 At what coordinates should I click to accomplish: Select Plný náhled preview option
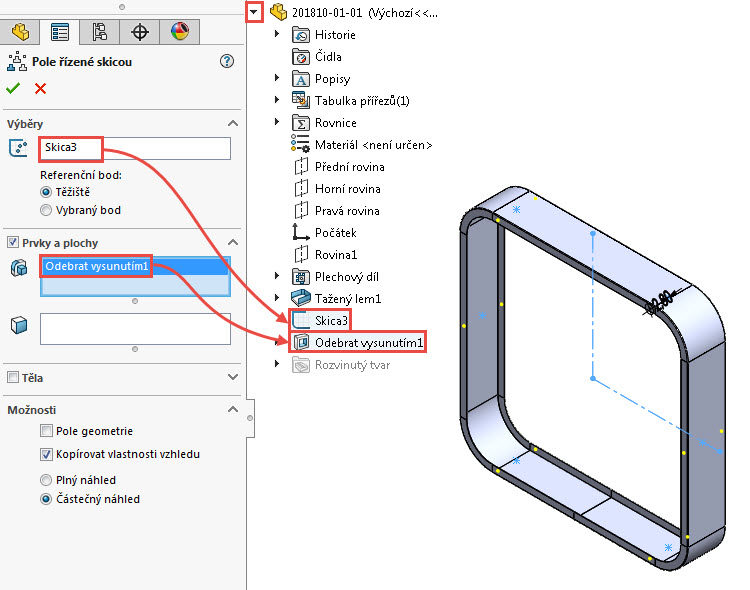(x=46, y=480)
